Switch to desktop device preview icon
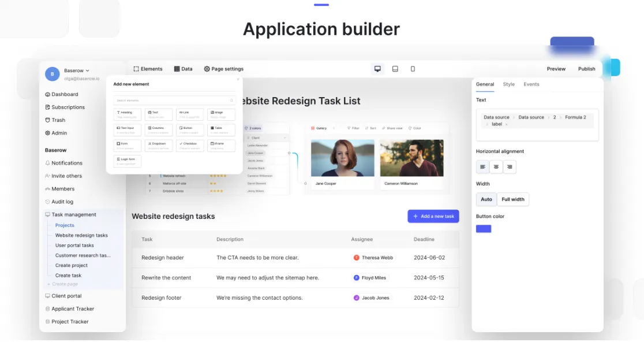Screen dimensions: 644x342 [377, 69]
